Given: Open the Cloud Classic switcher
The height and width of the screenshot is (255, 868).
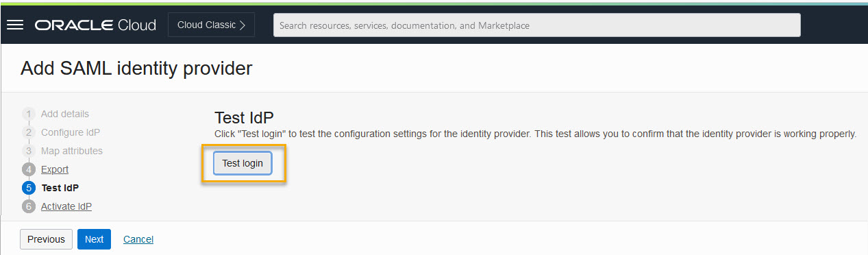Looking at the screenshot, I should click(x=211, y=25).
